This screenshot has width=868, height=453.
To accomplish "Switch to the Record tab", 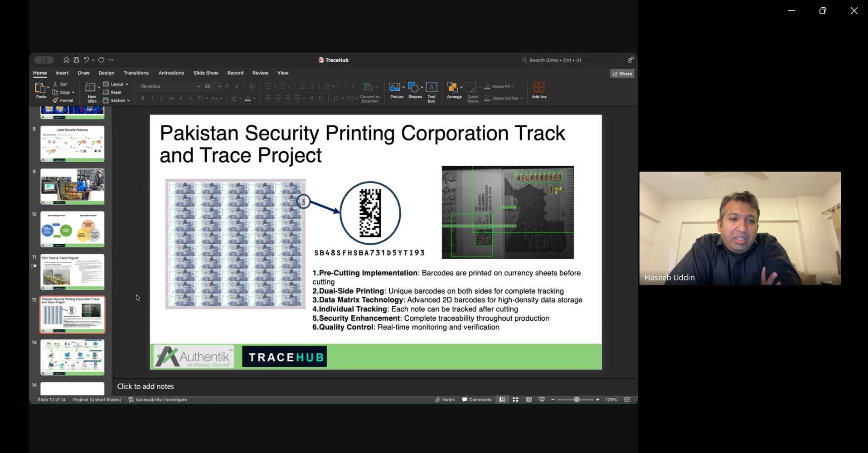I will (x=235, y=73).
